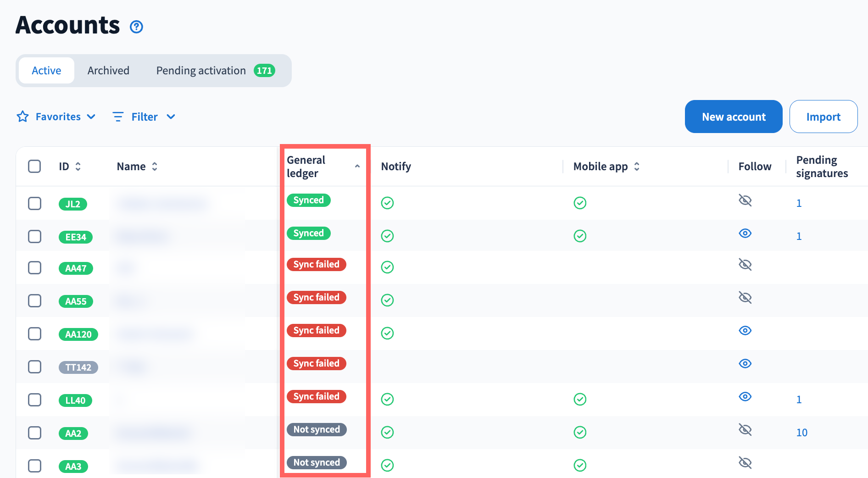Click the Mobile app checkmark for EE34
This screenshot has height=478, width=868.
580,236
